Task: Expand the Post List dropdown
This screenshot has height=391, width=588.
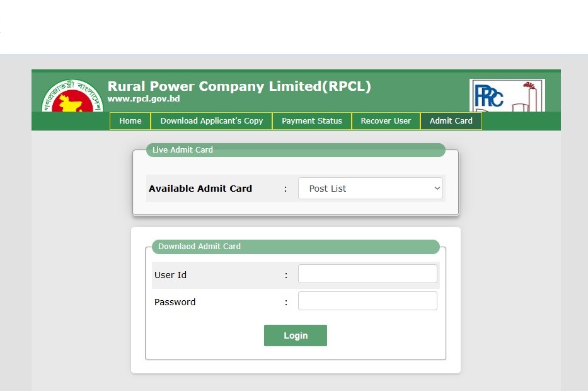Action: point(371,189)
